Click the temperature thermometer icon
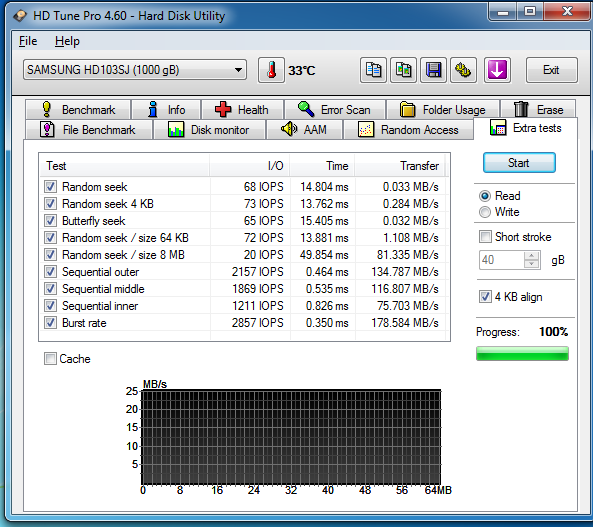 pyautogui.click(x=271, y=70)
